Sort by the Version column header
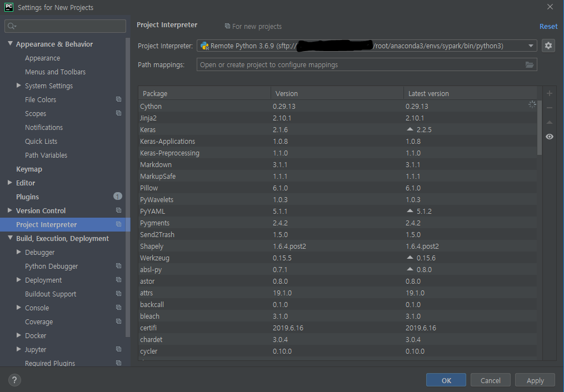This screenshot has height=392, width=564. (337, 93)
